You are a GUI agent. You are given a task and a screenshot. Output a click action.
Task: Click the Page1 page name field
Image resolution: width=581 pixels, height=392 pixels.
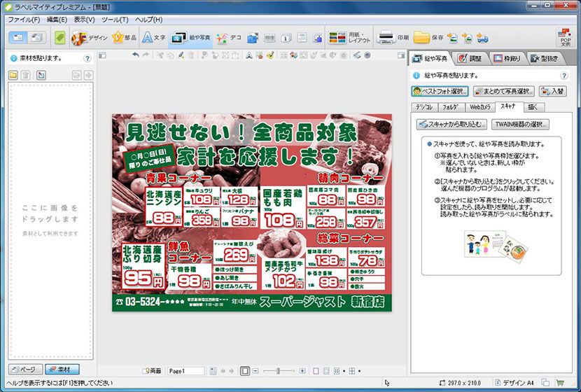pyautogui.click(x=185, y=371)
